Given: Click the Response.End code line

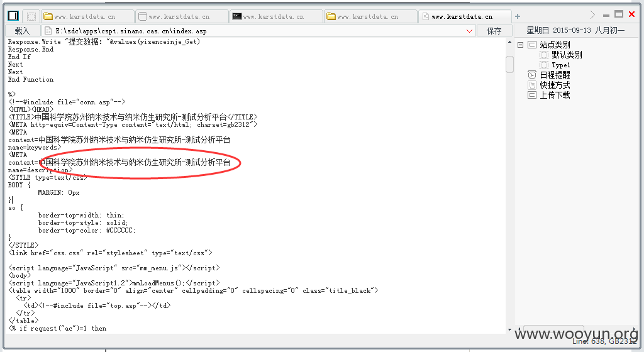Looking at the screenshot, I should [31, 49].
